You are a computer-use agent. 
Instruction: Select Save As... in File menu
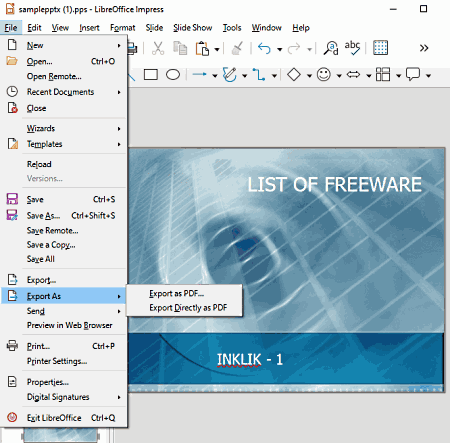tap(64, 216)
